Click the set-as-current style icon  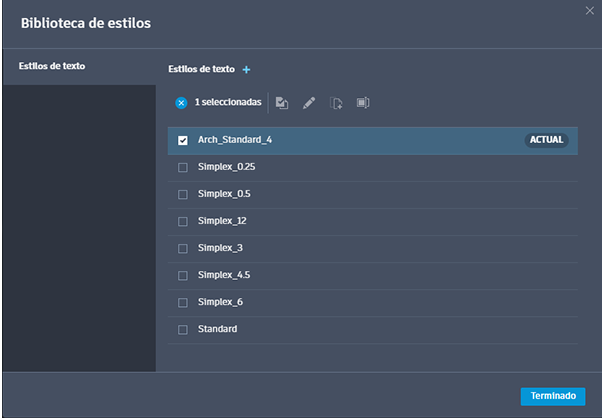click(282, 102)
